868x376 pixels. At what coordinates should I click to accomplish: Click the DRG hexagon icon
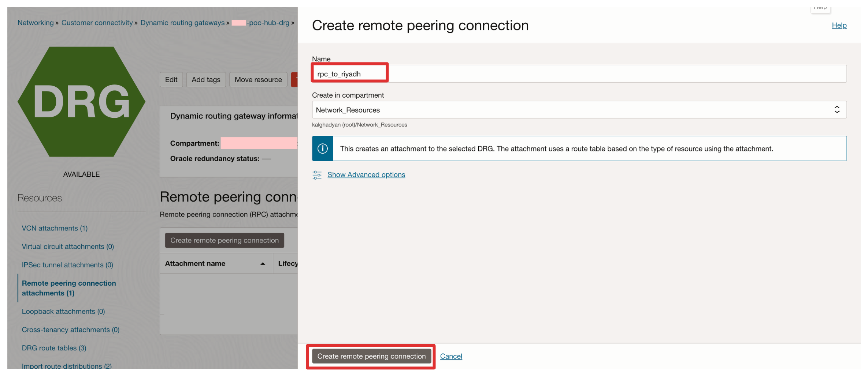[x=81, y=102]
